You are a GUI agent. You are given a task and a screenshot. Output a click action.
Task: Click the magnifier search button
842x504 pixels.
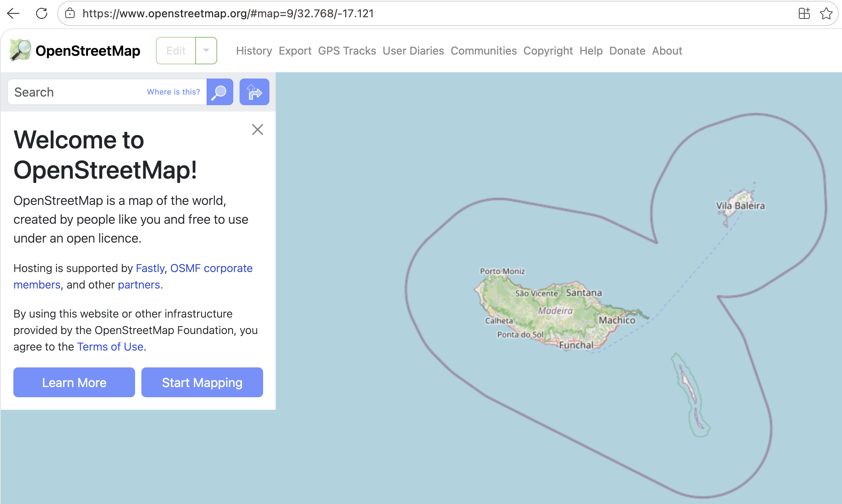220,92
